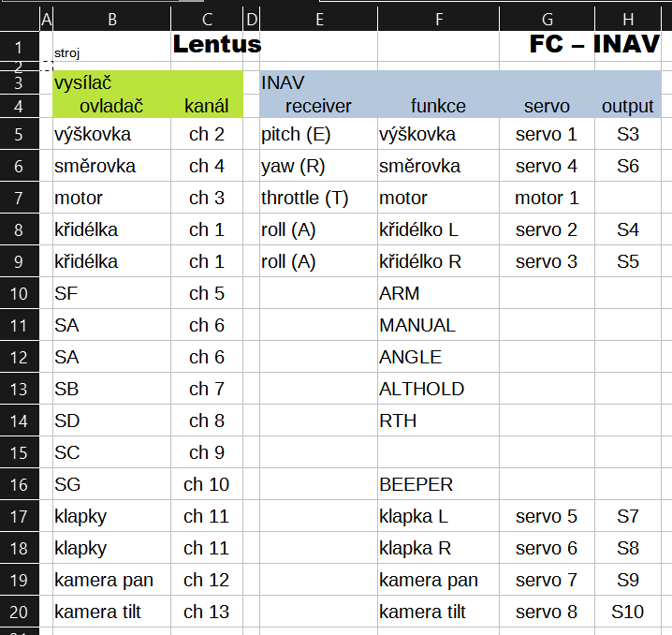Select the "Lentus" title cell
Image resolution: width=672 pixels, height=635 pixels.
click(217, 44)
